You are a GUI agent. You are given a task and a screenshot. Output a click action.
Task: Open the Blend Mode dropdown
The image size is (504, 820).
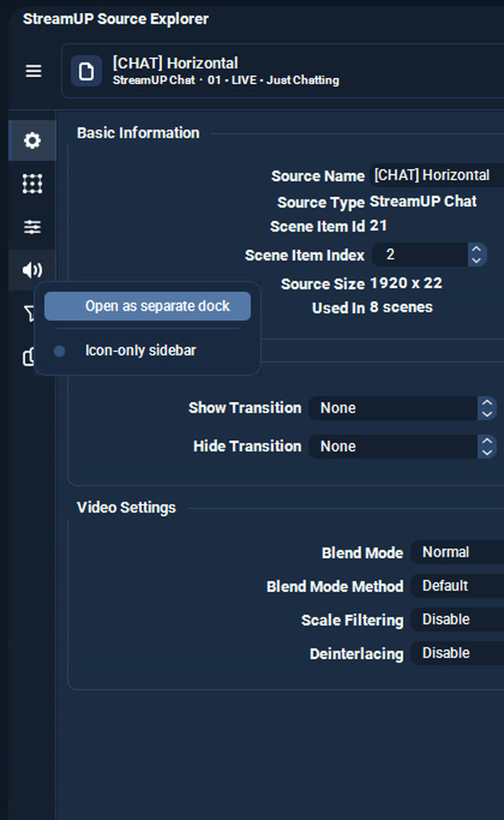point(457,552)
